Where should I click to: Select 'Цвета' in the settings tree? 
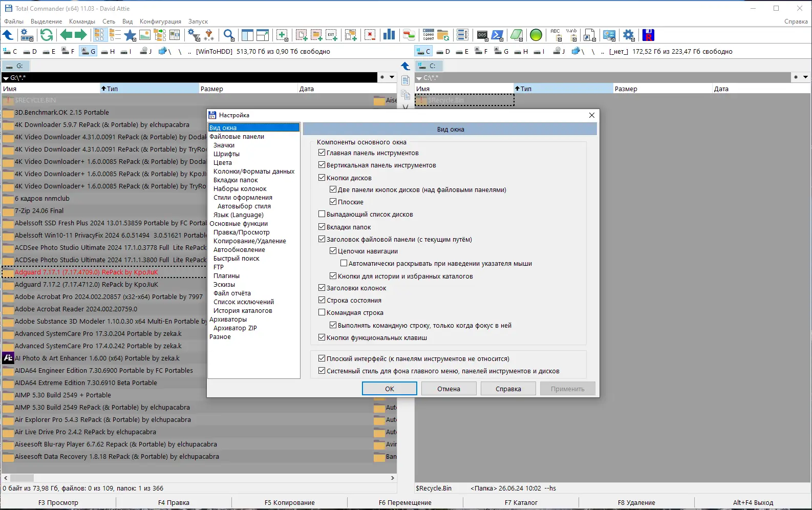(x=223, y=162)
